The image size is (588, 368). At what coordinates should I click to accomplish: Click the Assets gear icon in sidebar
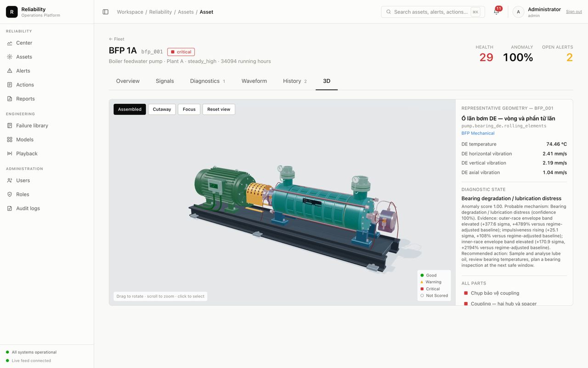point(10,57)
